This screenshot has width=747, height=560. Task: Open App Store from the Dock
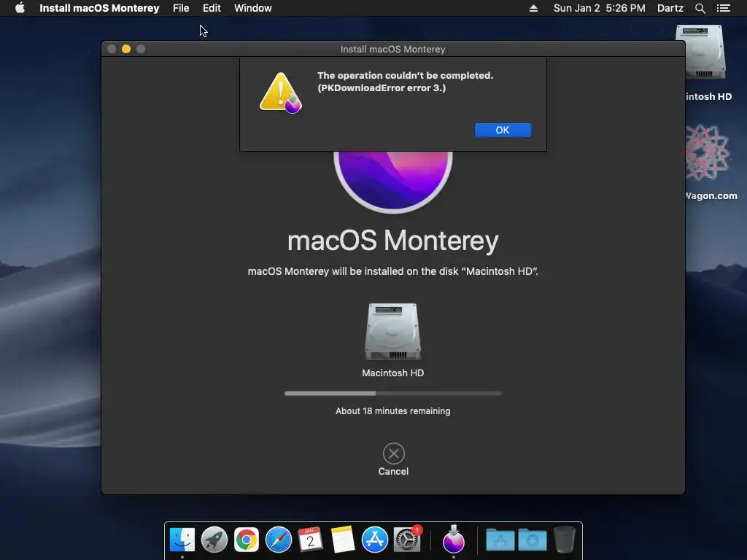(375, 540)
